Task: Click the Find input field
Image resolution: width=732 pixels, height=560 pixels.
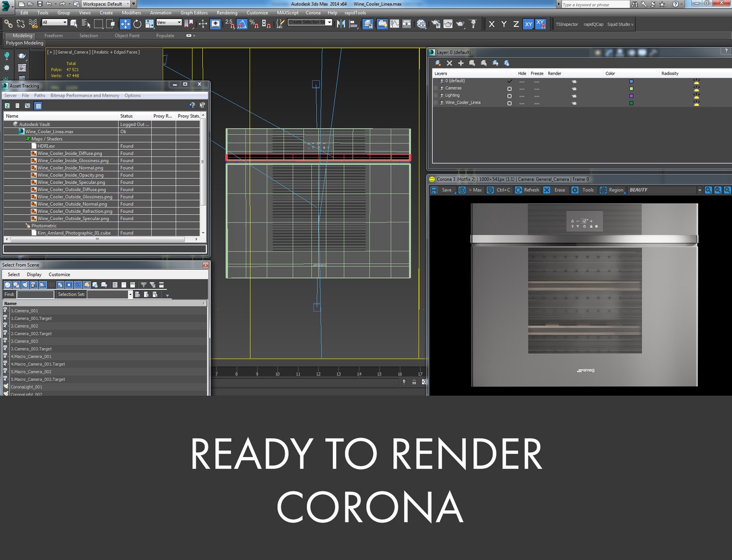Action: (35, 295)
